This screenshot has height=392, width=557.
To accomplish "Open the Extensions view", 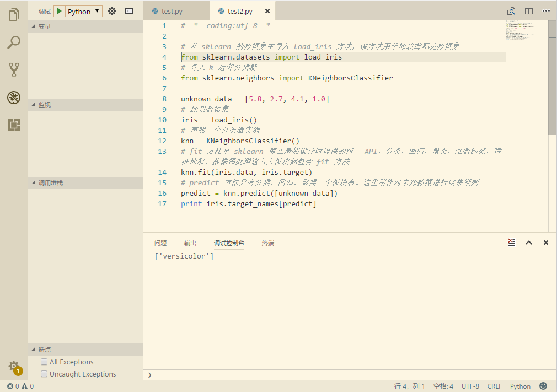I will [x=13, y=125].
